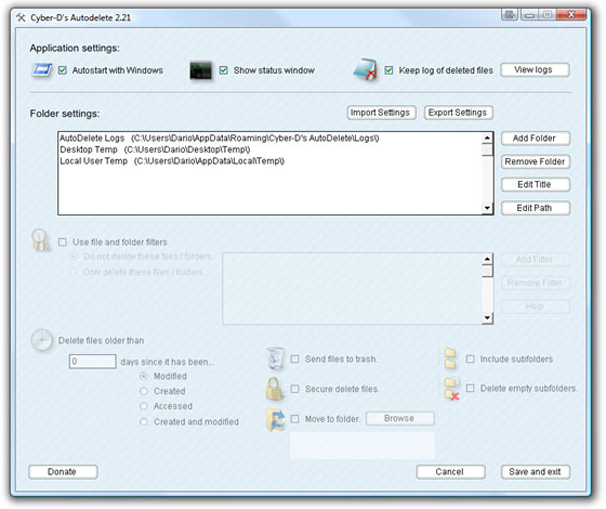Click the recycle bin icon for trash
This screenshot has width=606, height=509.
(x=276, y=359)
